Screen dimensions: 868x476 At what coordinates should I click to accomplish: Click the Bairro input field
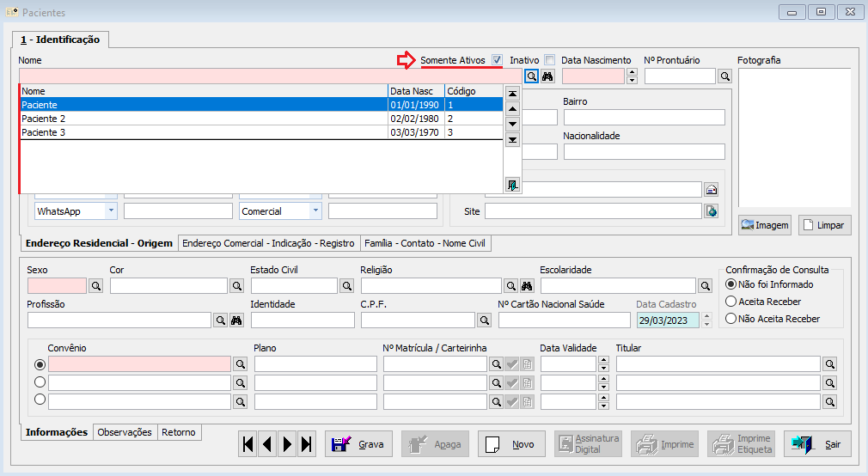coord(645,118)
